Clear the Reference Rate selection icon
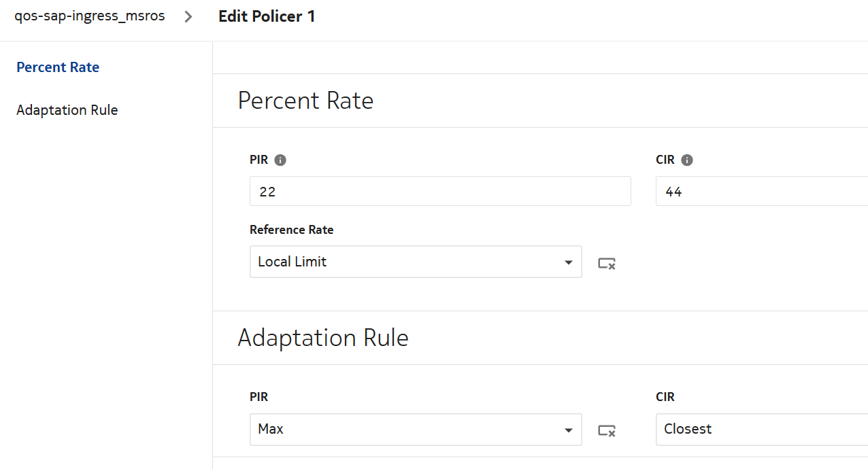The height and width of the screenshot is (469, 868). pos(607,263)
